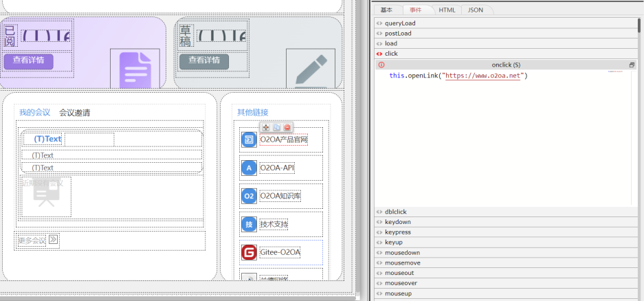Expand the postLoad event section
This screenshot has height=301, width=644.
pos(399,33)
